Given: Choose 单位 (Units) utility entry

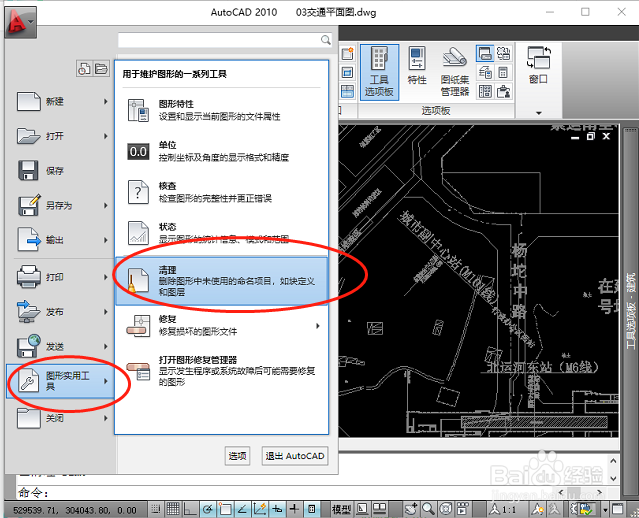Looking at the screenshot, I should click(222, 151).
